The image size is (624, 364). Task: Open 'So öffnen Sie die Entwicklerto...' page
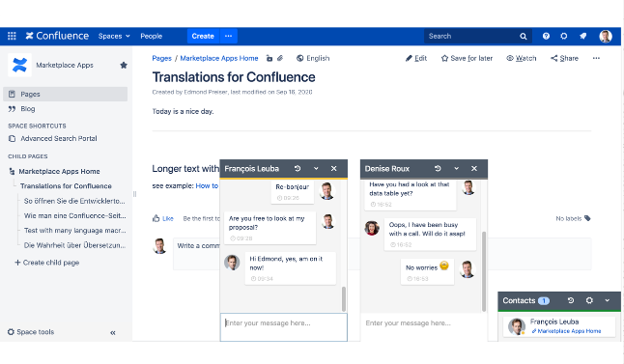(x=74, y=201)
